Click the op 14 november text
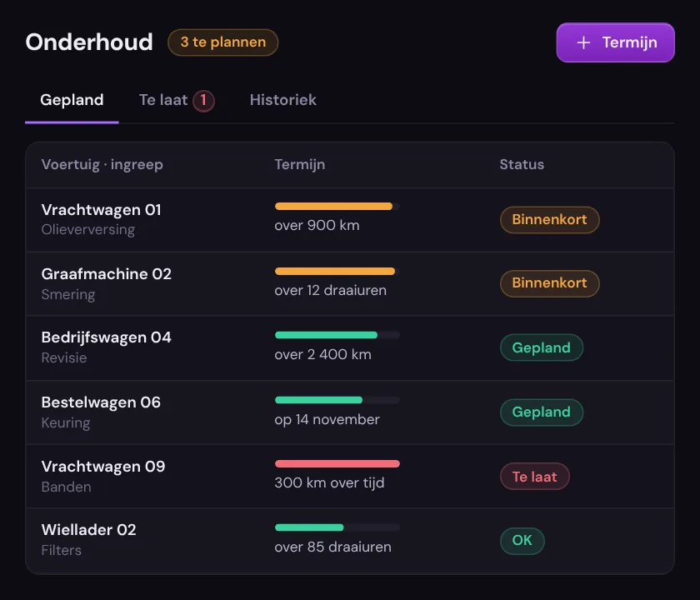Image resolution: width=700 pixels, height=600 pixels. (x=327, y=420)
